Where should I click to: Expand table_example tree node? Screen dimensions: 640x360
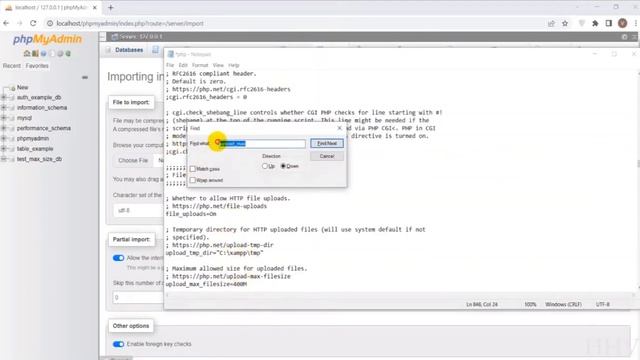[x=4, y=149]
